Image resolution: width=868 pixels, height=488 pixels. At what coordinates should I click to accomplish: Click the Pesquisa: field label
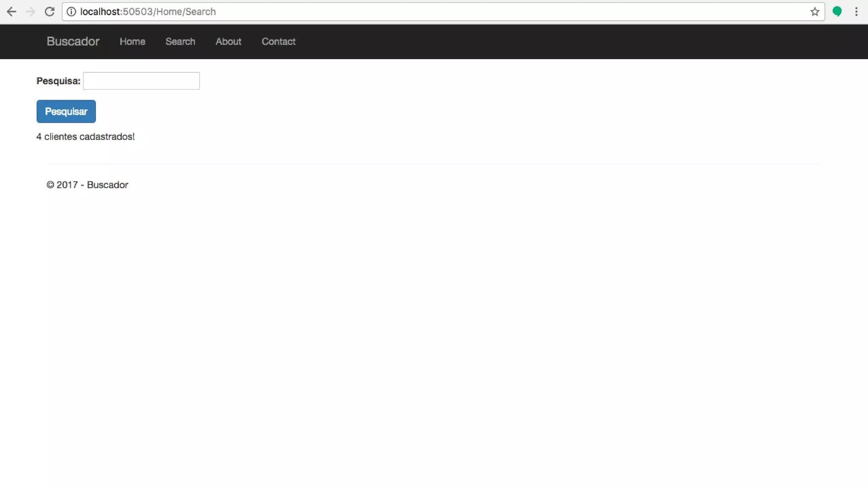58,81
